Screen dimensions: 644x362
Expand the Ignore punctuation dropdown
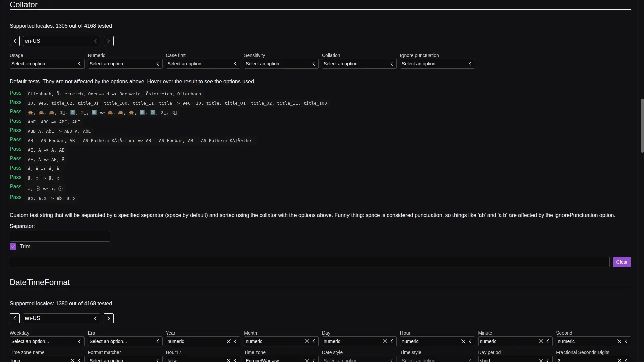437,64
